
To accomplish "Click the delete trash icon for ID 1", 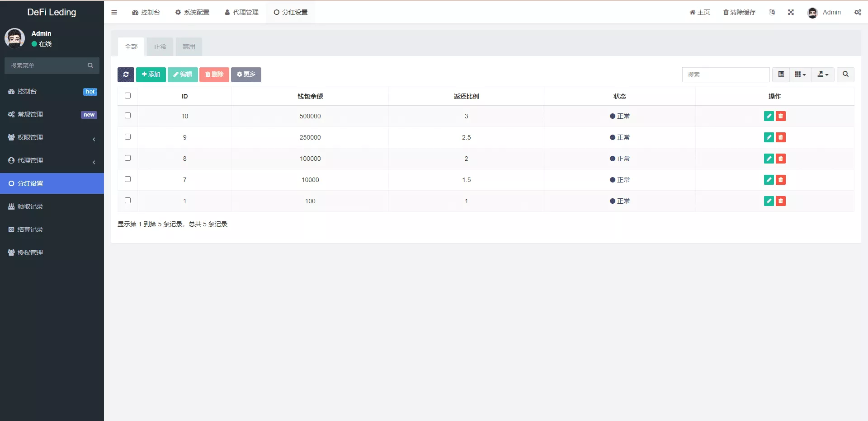I will point(781,201).
